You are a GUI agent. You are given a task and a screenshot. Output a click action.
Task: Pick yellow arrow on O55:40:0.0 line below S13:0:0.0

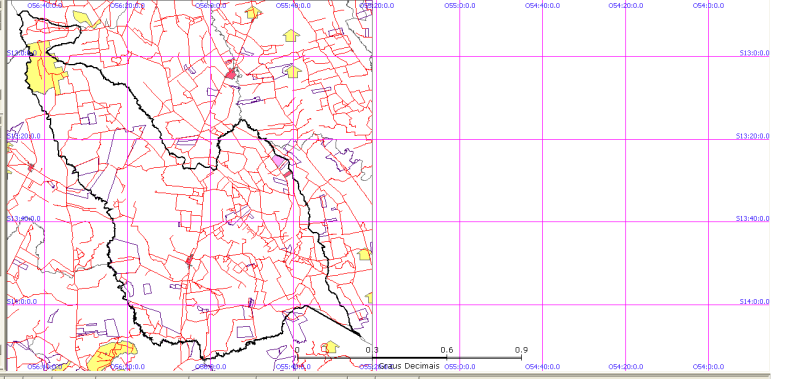(x=292, y=71)
